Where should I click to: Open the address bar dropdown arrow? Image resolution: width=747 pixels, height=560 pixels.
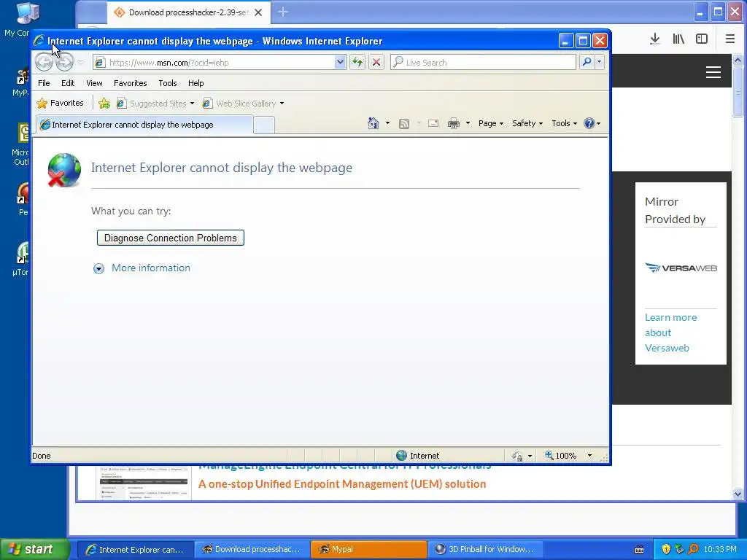point(340,62)
